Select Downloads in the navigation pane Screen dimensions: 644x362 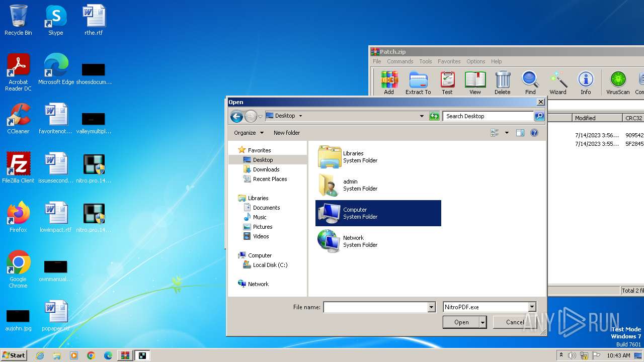pyautogui.click(x=266, y=169)
